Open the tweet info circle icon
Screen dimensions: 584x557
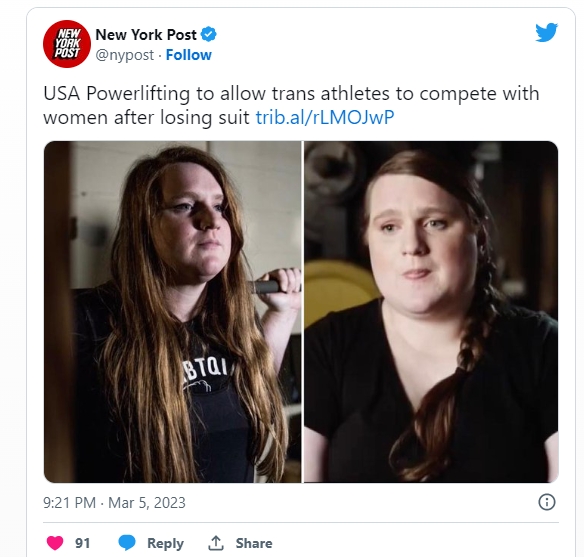tap(547, 502)
